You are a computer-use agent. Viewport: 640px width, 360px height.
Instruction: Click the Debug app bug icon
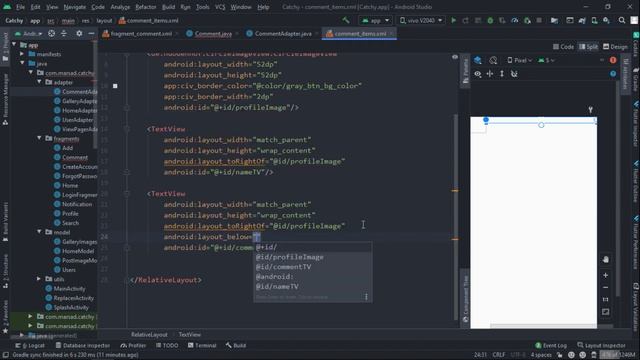pos(490,20)
